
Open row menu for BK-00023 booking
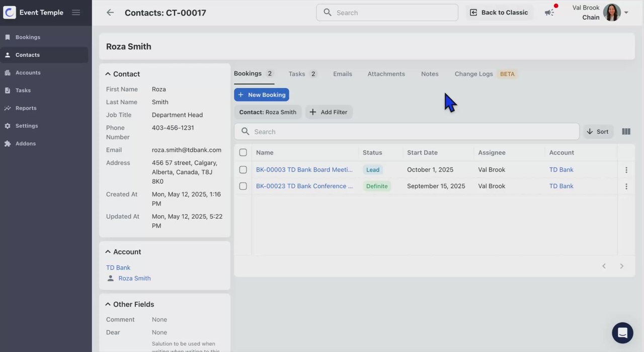(x=626, y=187)
